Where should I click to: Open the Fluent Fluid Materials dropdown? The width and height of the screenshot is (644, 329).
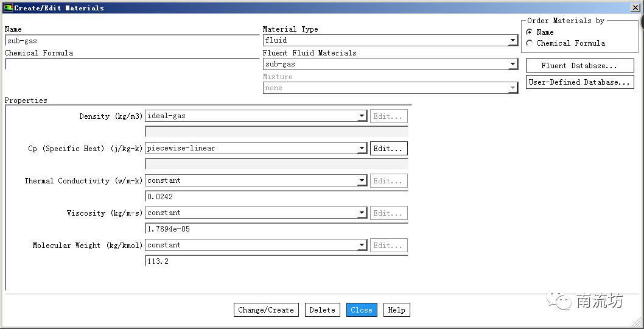pos(390,64)
